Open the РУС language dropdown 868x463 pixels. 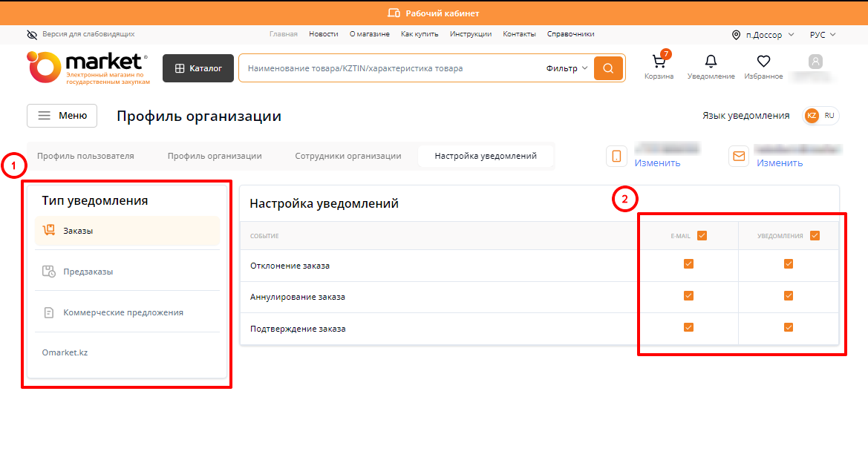pyautogui.click(x=822, y=35)
